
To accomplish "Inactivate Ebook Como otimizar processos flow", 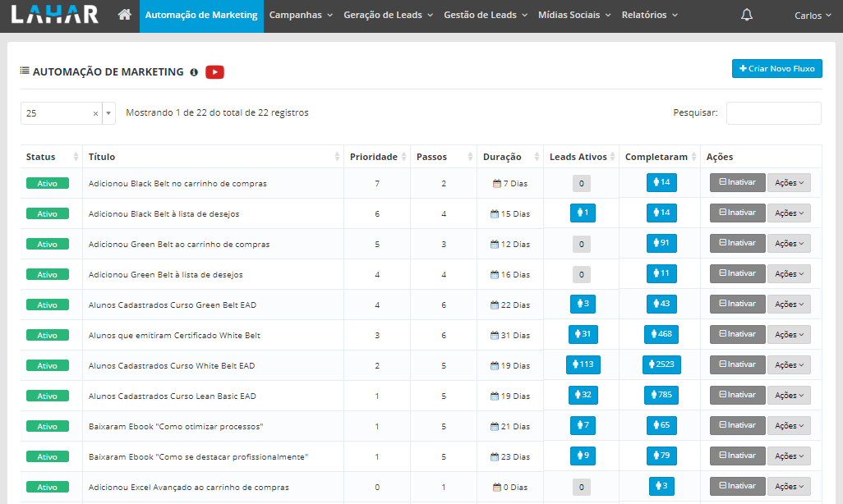I will click(738, 425).
